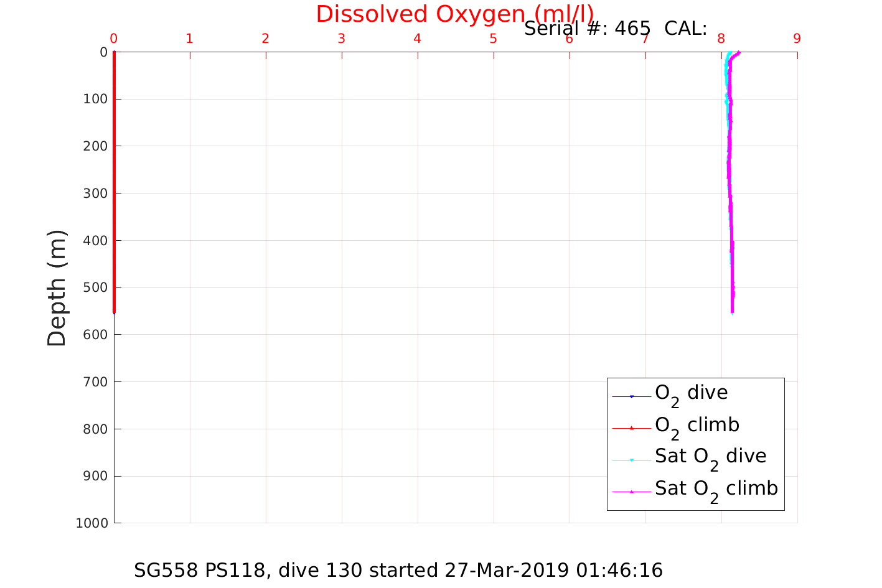
Task: Click the cyan Sat O2 dive curve near 100 m depth
Action: pyautogui.click(x=726, y=98)
